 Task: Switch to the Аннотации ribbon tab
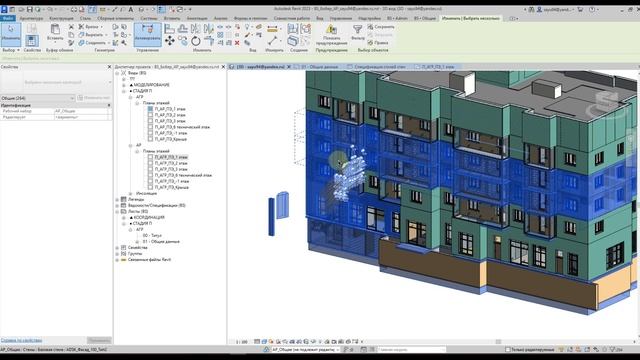coord(197,18)
